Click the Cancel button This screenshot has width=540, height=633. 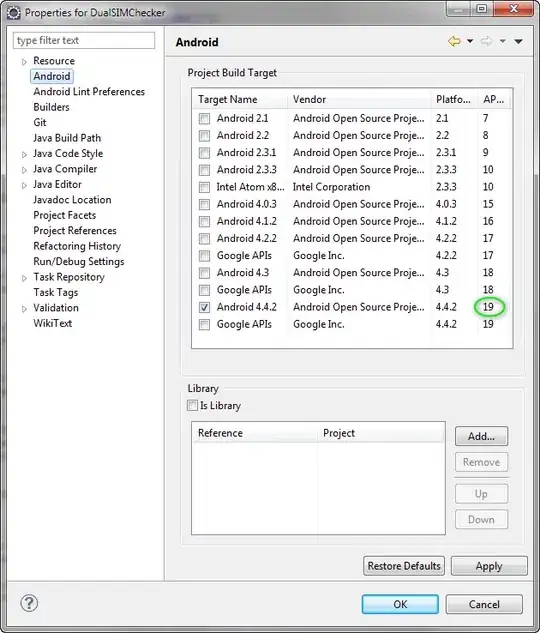(484, 604)
